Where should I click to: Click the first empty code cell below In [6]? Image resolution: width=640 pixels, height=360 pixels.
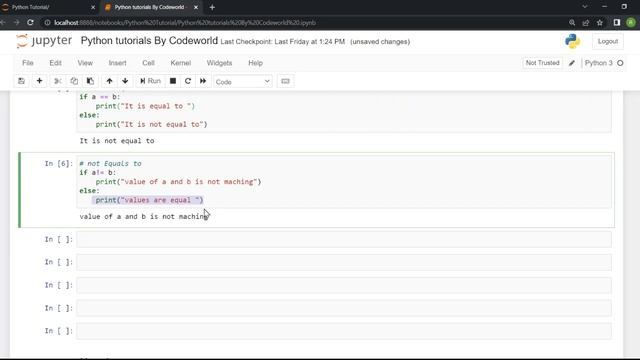point(344,239)
